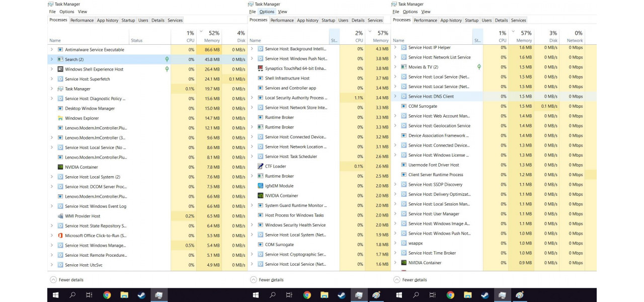Click the gear icon of Service Host: DNS Client
Viewport: 644px width, 302px height.
coord(404,97)
